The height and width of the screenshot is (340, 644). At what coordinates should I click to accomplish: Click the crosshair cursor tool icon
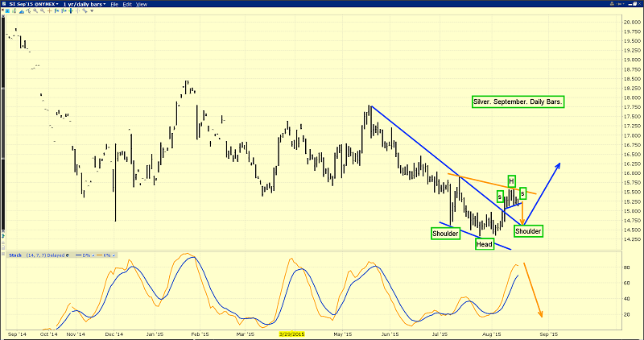click(x=50, y=10)
